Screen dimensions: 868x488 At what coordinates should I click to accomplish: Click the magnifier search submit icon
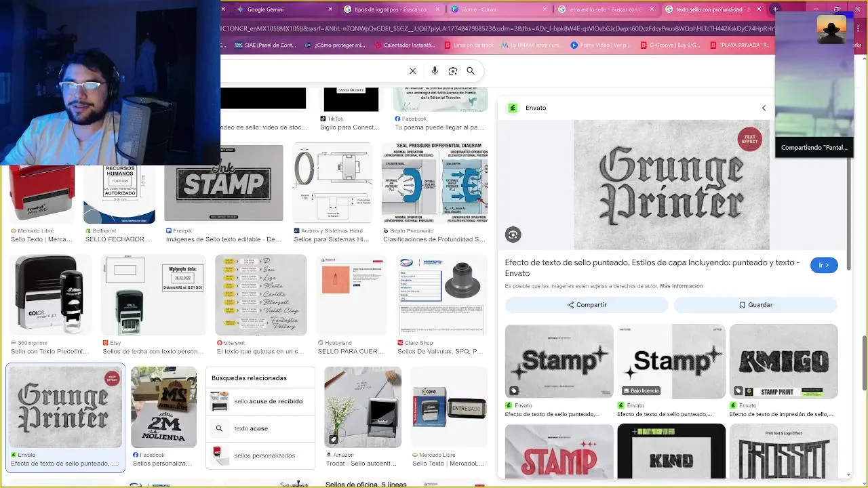point(471,70)
